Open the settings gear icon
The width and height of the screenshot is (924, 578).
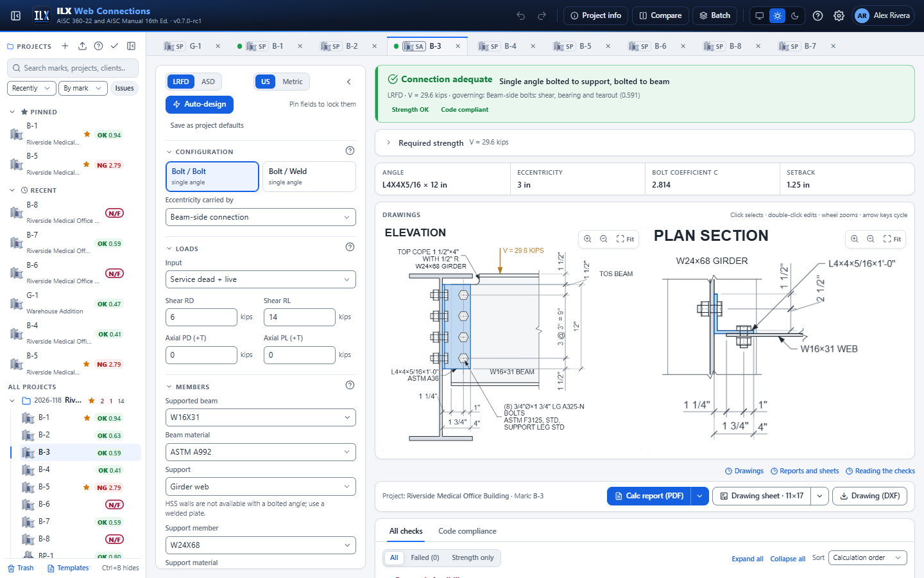pyautogui.click(x=839, y=15)
